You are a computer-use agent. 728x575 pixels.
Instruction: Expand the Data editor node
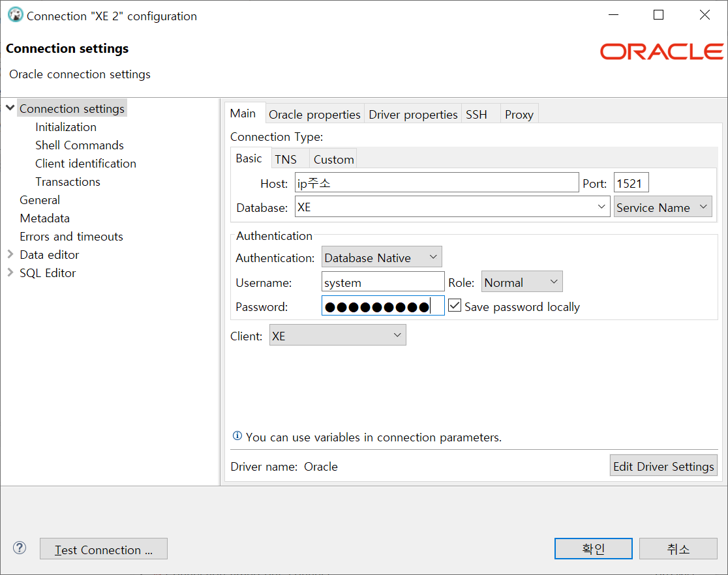(10, 254)
